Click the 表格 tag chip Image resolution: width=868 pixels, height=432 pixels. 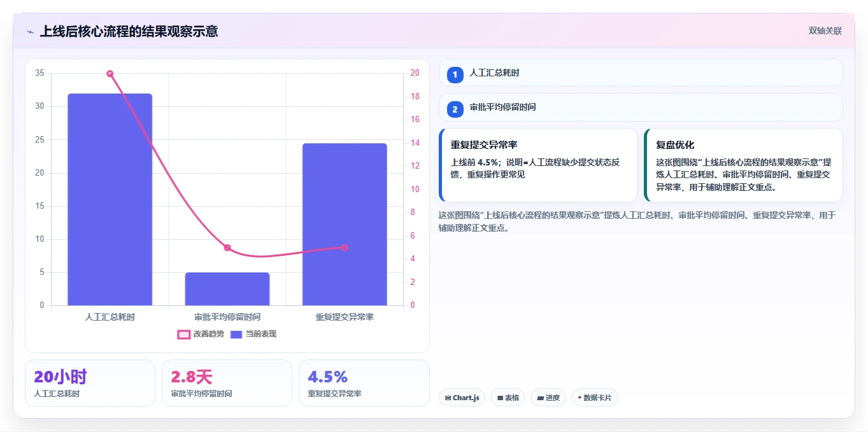[508, 398]
